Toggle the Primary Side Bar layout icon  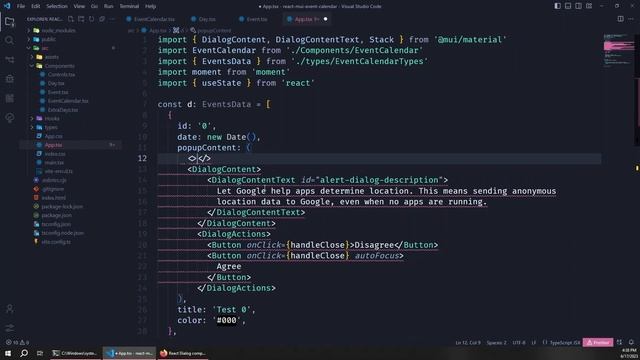click(x=558, y=6)
